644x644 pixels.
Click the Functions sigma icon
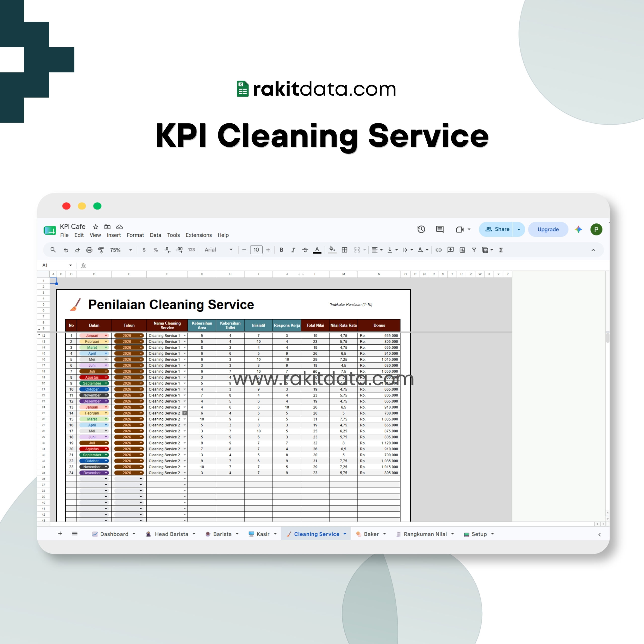pyautogui.click(x=501, y=250)
